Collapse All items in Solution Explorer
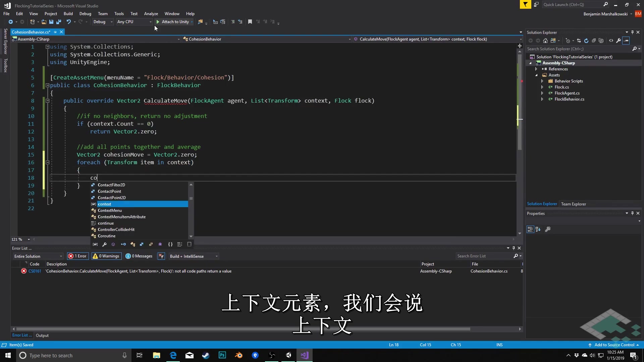Screen dimensions: 644x362 click(594, 41)
